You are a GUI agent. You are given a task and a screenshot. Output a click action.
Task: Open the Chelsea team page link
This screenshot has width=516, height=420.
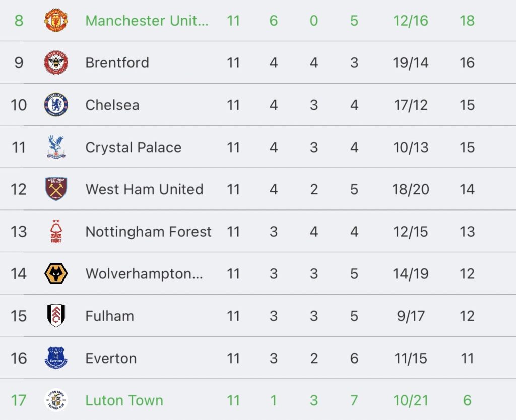[112, 105]
